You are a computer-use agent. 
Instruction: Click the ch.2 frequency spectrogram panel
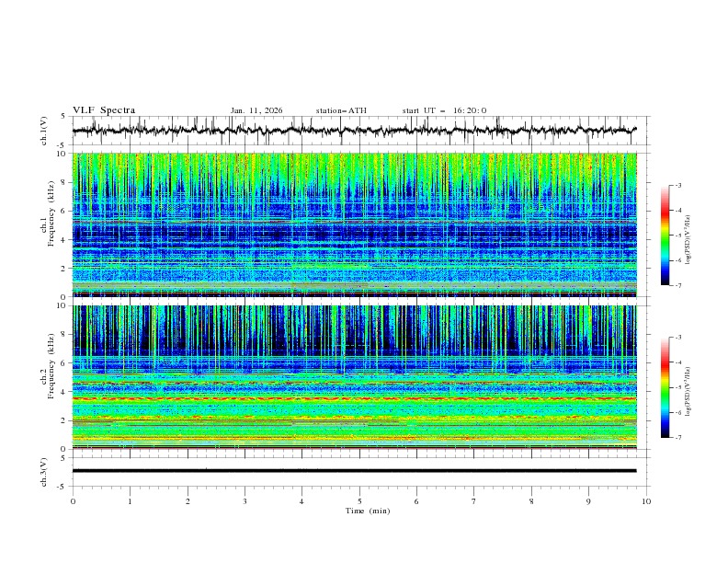coord(354,377)
